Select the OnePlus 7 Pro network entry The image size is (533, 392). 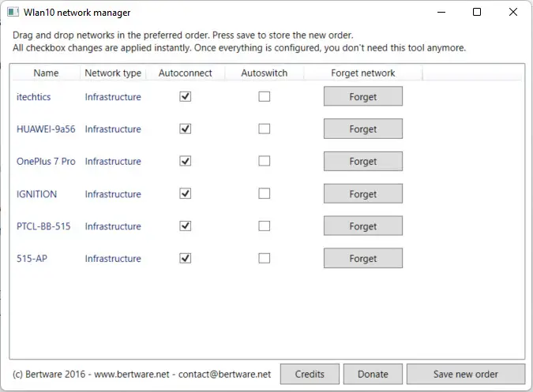pos(46,162)
